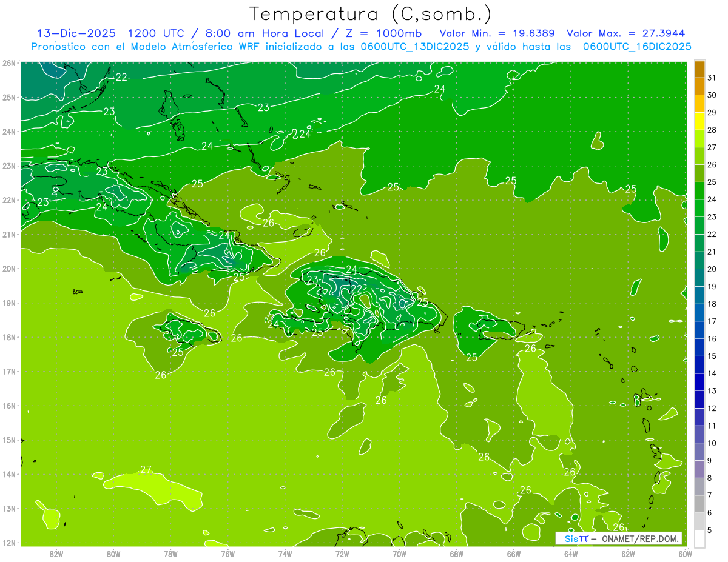728x562 pixels.
Task: Click the "8:00 am Hora Local" text
Action: 264,33
